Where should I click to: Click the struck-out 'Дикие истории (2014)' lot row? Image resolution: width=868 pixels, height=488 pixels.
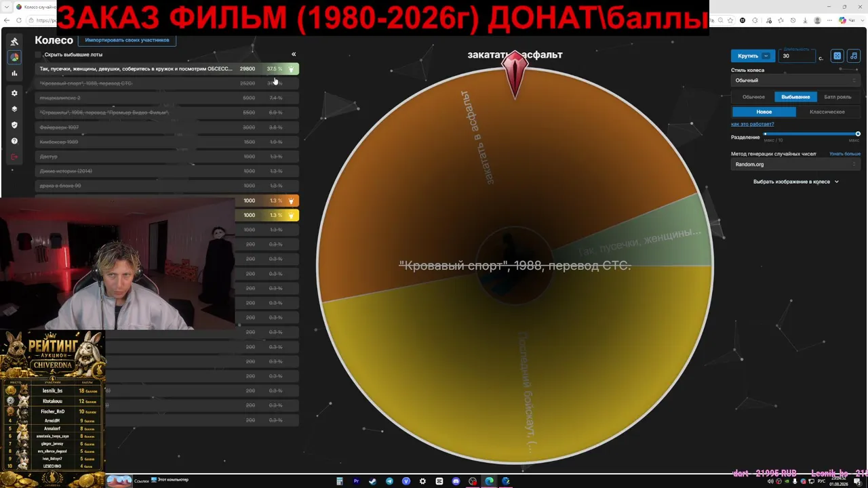pyautogui.click(x=167, y=171)
